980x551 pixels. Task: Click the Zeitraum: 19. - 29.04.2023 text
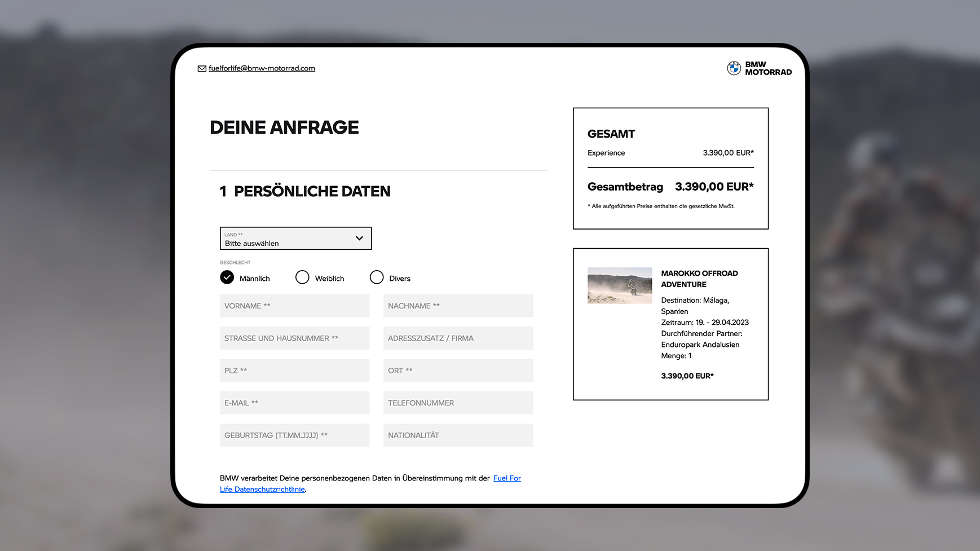click(x=705, y=323)
